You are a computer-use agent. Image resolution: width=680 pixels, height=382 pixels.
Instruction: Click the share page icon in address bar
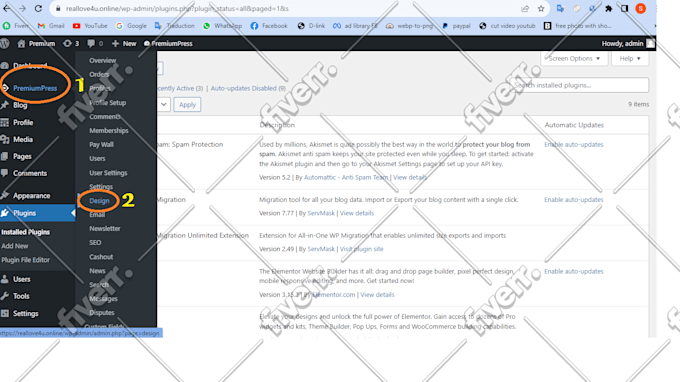pyautogui.click(x=525, y=9)
